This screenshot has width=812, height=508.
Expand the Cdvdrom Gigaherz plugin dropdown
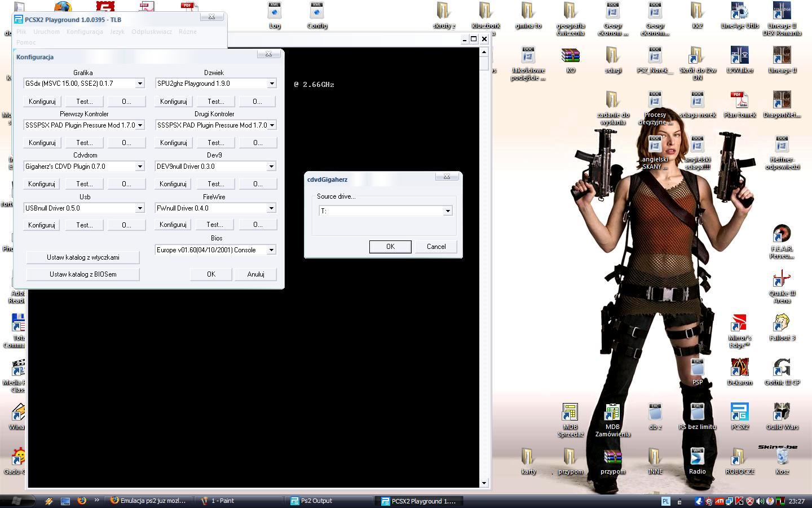tap(140, 167)
